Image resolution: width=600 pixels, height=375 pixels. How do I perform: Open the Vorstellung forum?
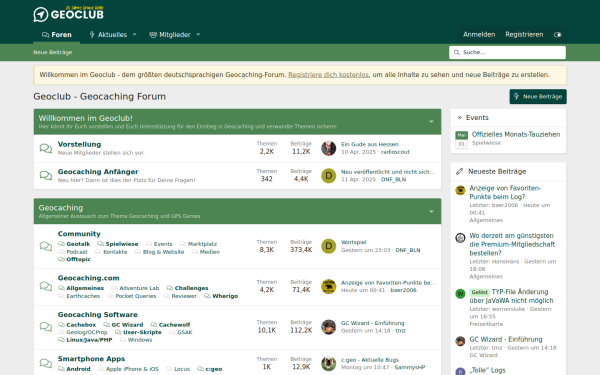(x=80, y=144)
